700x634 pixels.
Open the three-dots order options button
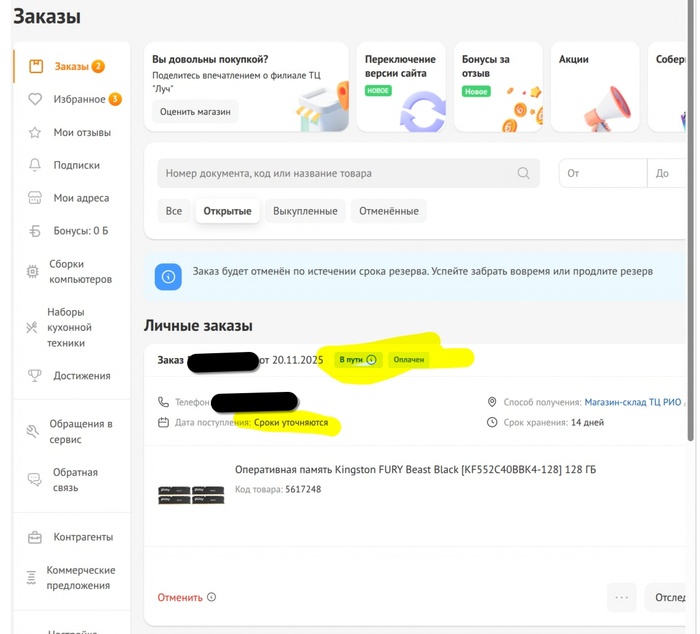pos(621,597)
